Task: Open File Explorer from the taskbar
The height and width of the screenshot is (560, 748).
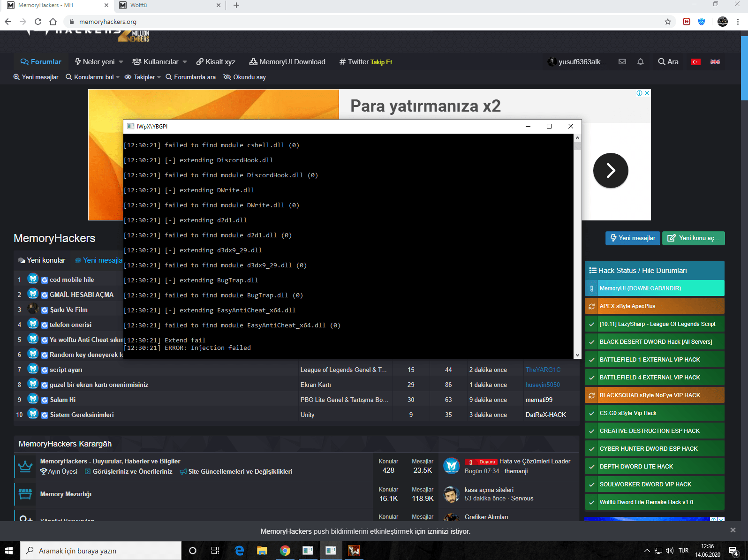Action: [262, 551]
